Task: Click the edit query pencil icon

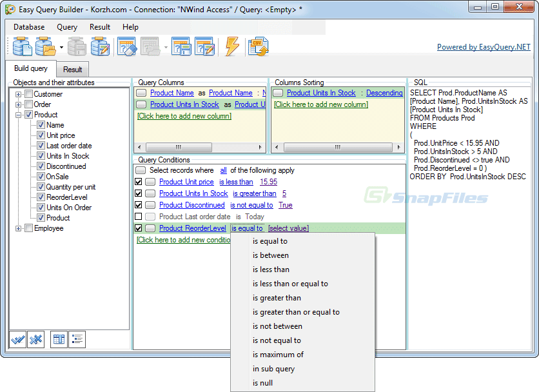Action: click(204, 46)
